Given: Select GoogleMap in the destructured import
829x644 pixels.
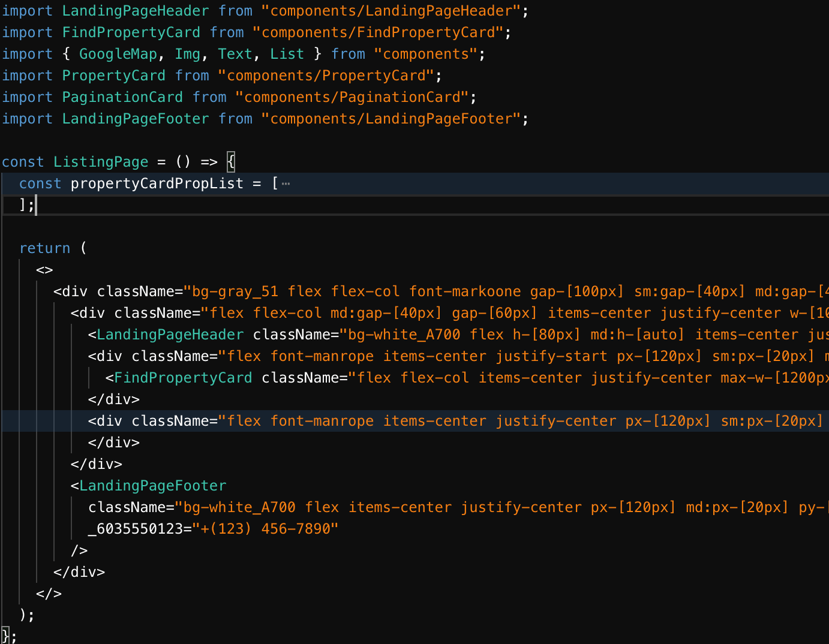Looking at the screenshot, I should coord(118,53).
